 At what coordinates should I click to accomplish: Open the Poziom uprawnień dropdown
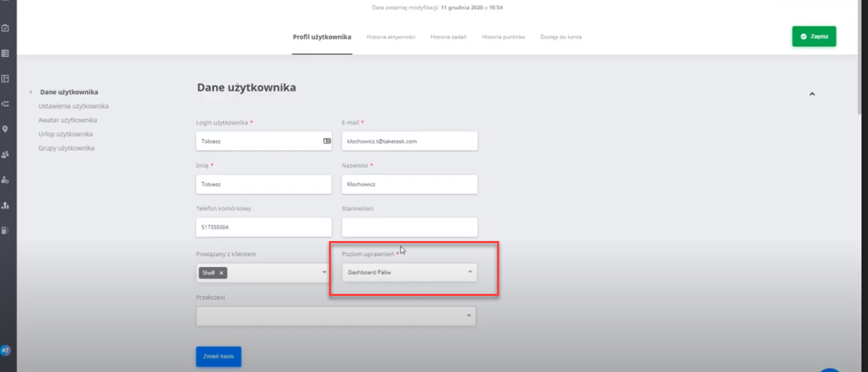[409, 272]
